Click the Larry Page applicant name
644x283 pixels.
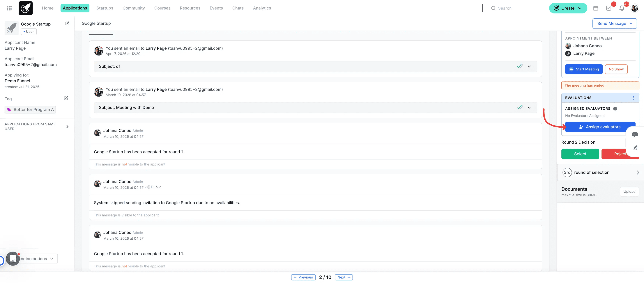coord(15,49)
